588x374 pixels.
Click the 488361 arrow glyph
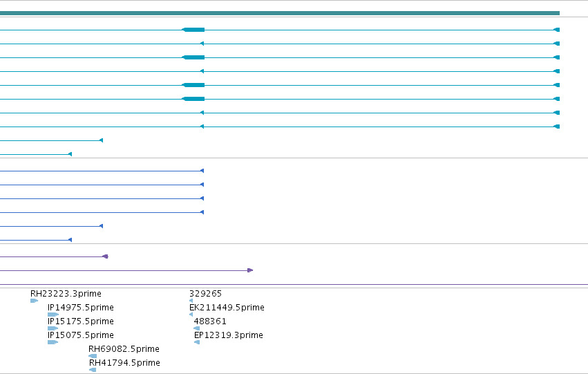pyautogui.click(x=196, y=328)
